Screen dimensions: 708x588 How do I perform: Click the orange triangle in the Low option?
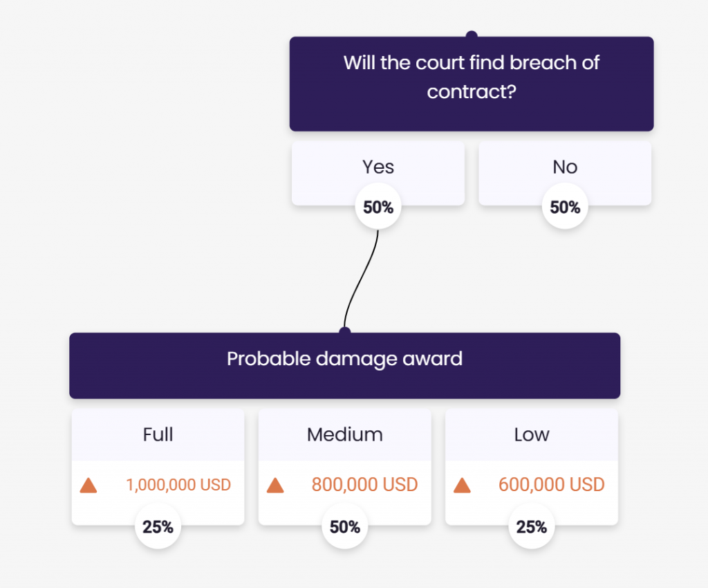tap(462, 486)
